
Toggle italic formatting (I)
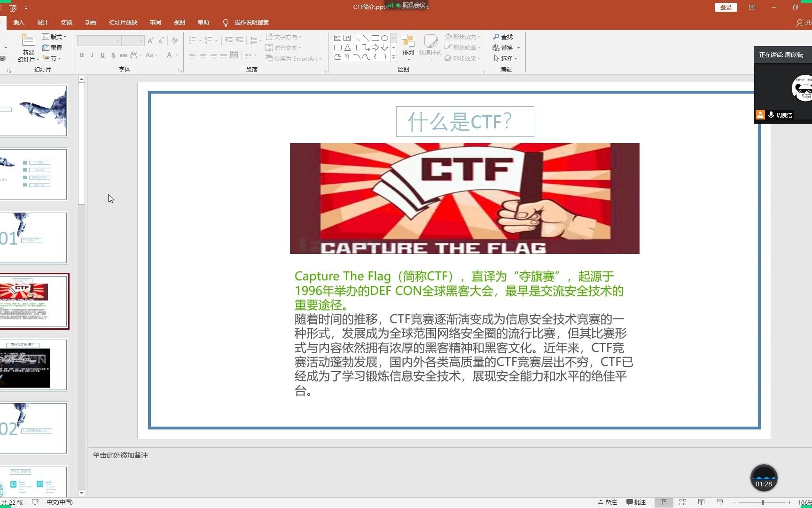[92, 55]
